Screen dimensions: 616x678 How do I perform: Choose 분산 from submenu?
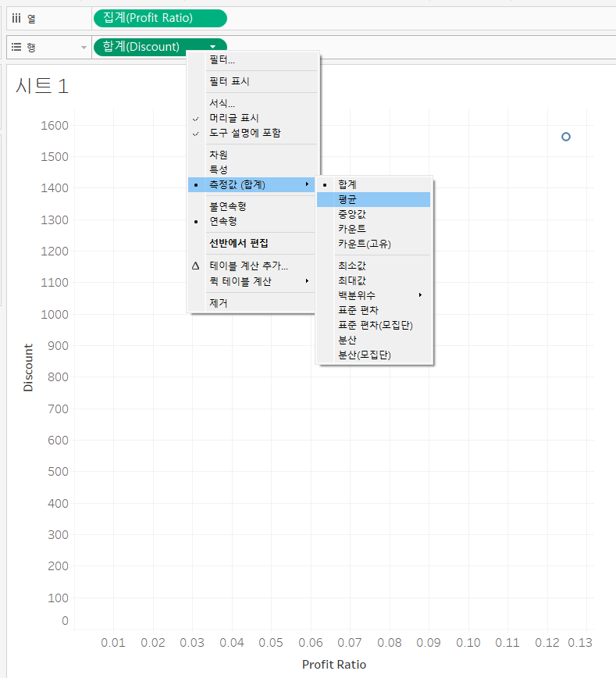[374, 340]
